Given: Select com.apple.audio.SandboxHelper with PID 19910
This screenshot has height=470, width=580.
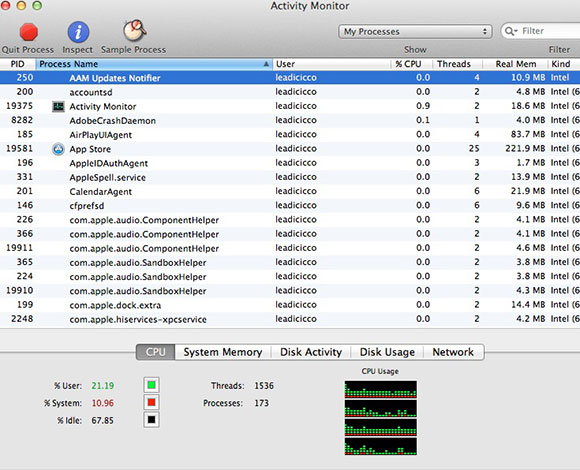Looking at the screenshot, I should (290, 291).
